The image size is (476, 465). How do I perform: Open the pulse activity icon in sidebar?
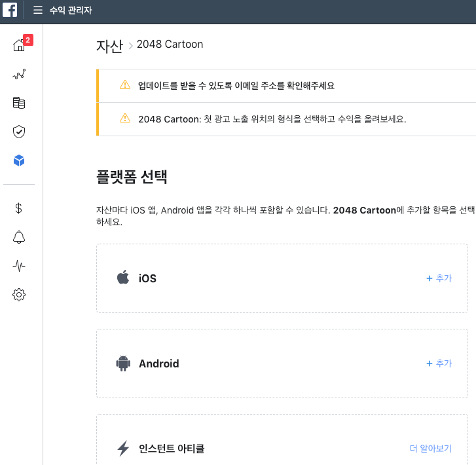[x=19, y=266]
